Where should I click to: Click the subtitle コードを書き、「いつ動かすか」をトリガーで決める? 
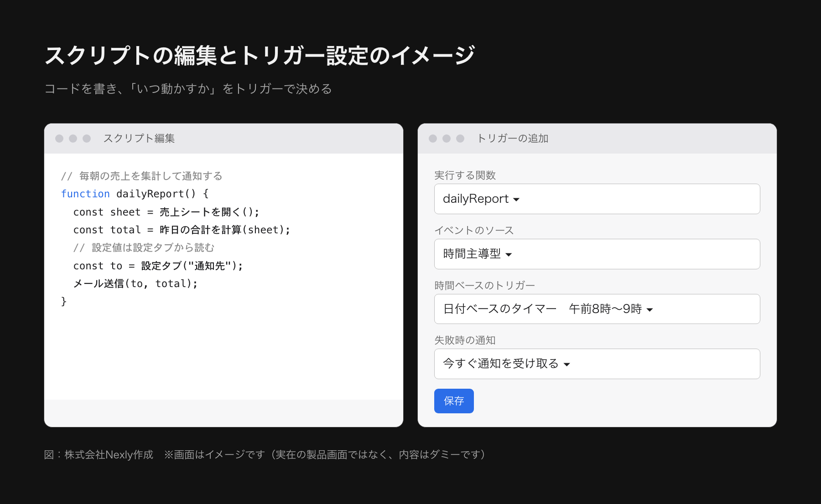click(188, 88)
